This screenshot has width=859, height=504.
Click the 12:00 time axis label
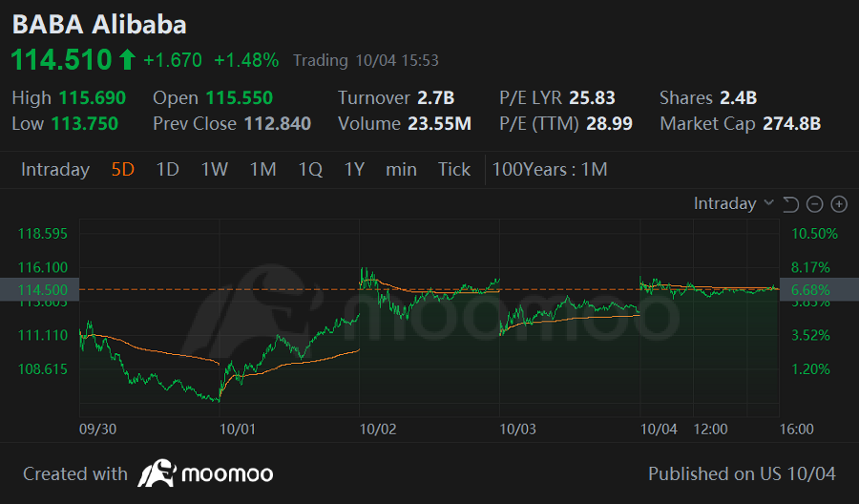(710, 429)
